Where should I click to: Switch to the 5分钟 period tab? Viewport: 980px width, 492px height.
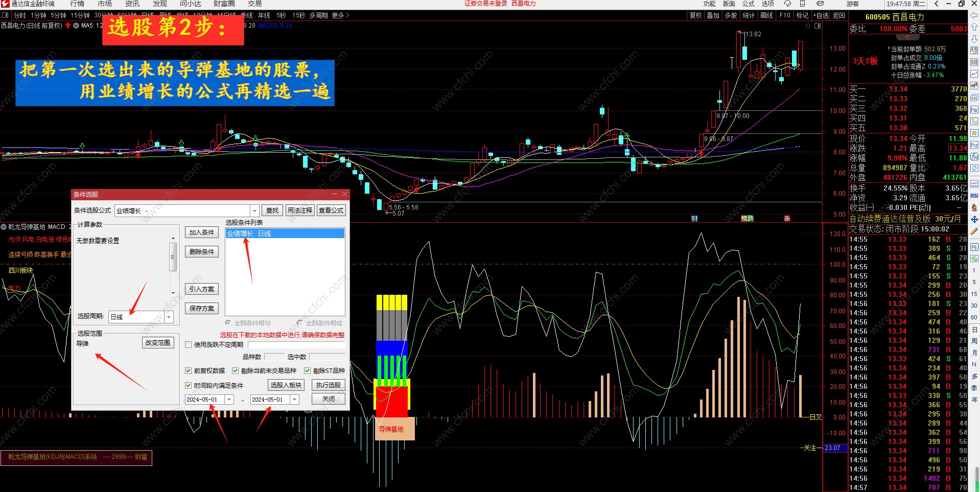coord(58,15)
